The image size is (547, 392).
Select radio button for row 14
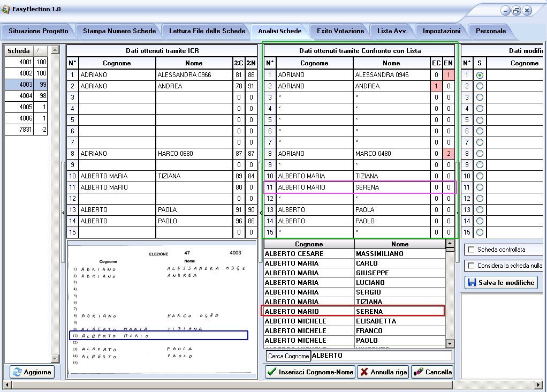point(480,221)
